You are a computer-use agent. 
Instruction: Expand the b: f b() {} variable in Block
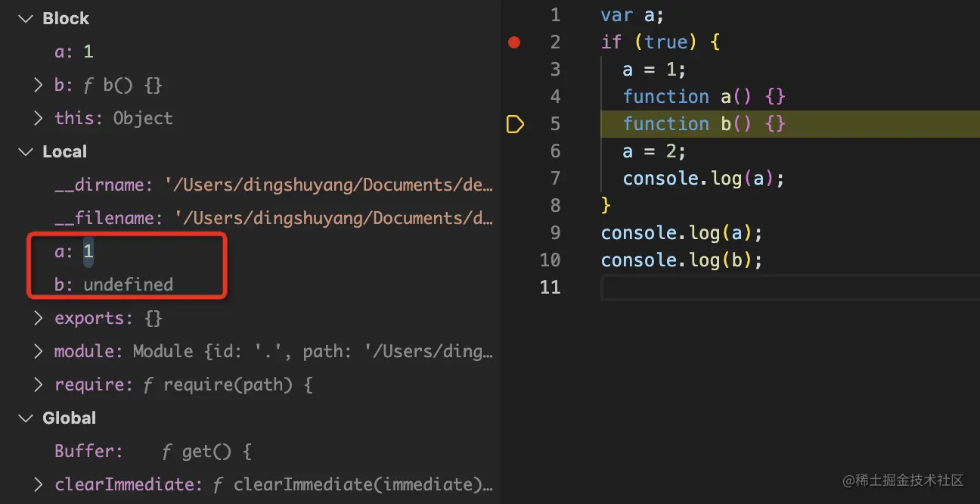[x=39, y=86]
